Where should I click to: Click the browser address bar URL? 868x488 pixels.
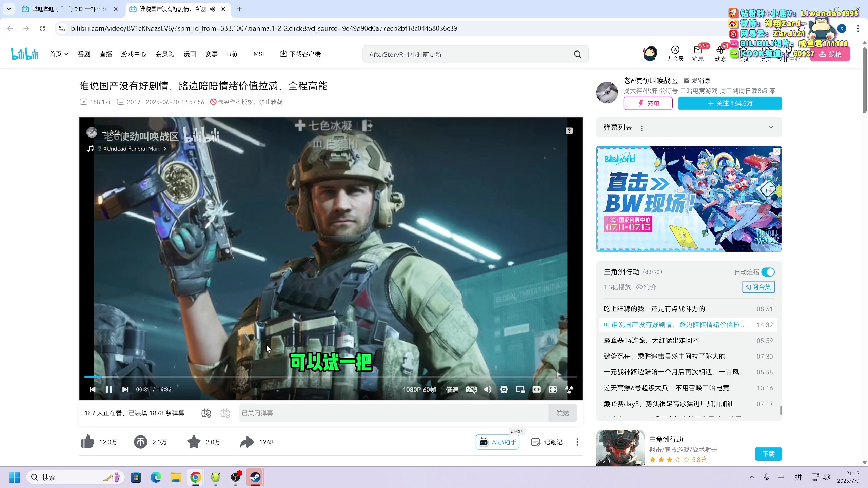264,28
